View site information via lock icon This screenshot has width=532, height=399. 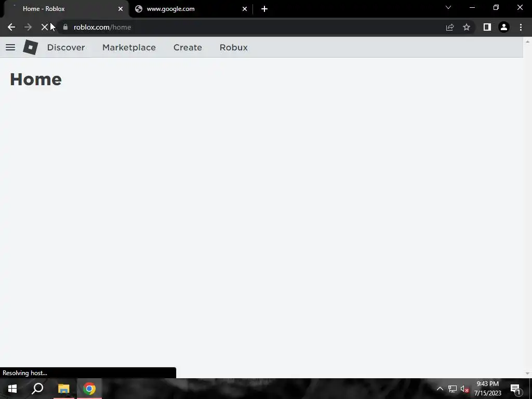tap(65, 27)
